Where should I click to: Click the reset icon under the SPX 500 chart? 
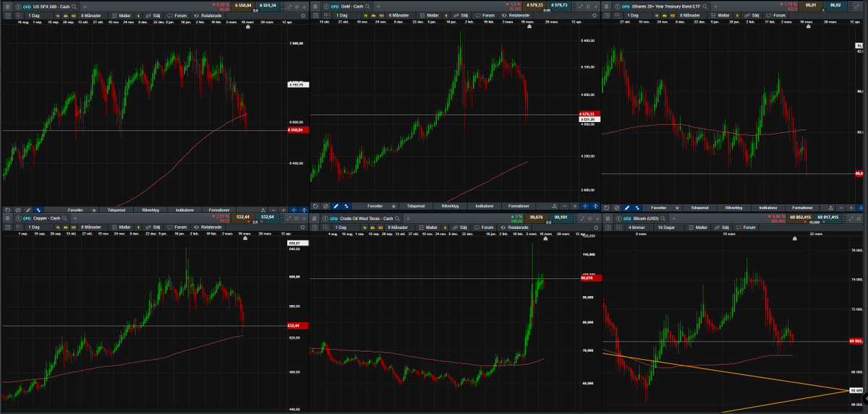coord(7,210)
